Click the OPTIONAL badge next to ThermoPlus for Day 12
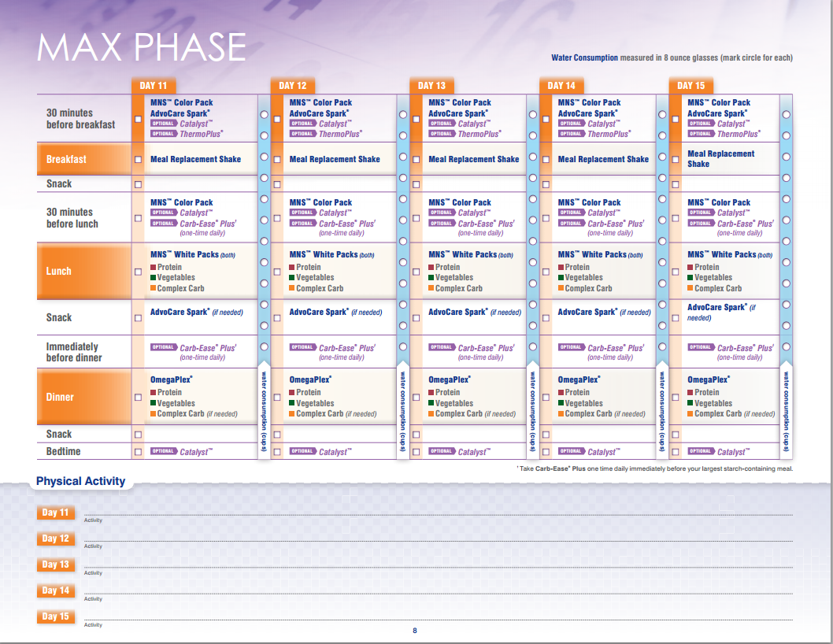Viewport: 833px width, 644px height. click(302, 133)
